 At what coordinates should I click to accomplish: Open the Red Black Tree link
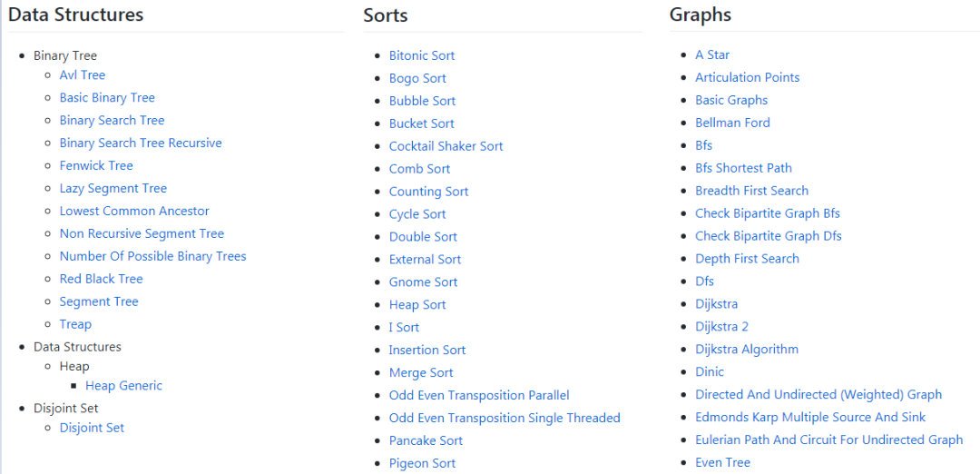tap(102, 279)
